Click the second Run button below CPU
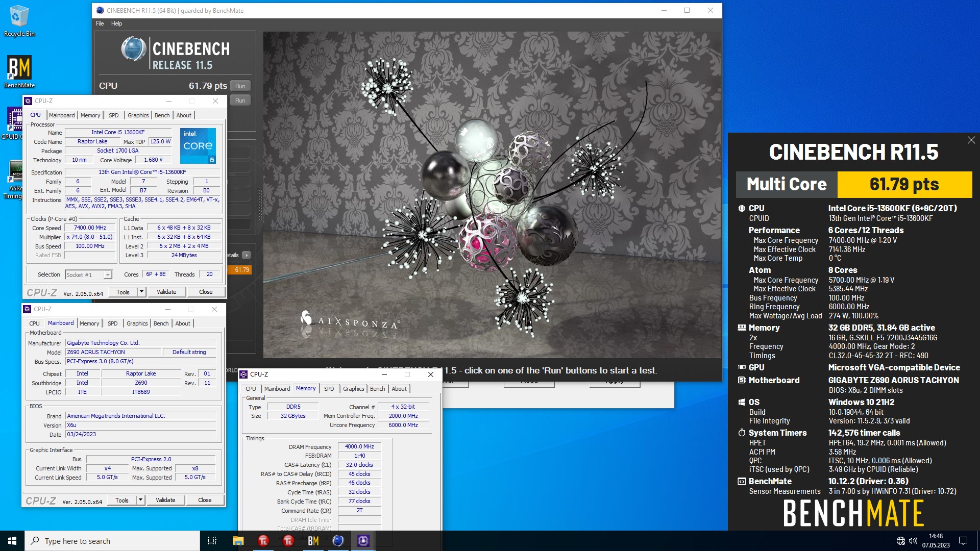980x551 pixels. point(240,100)
